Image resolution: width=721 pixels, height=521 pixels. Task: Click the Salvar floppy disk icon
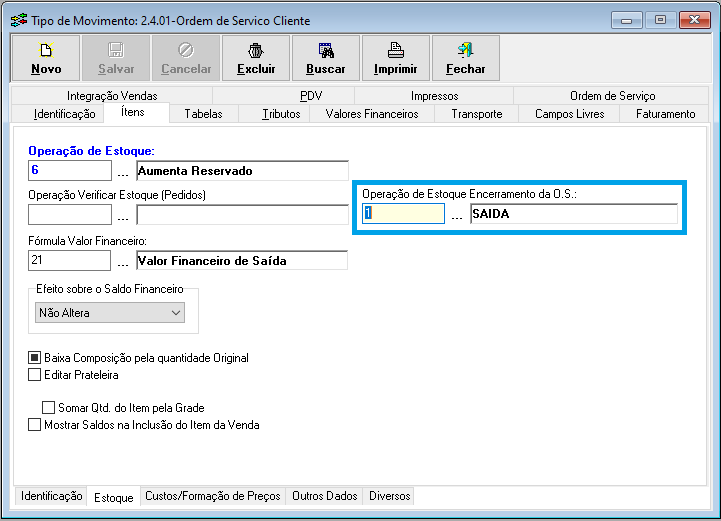tap(116, 50)
